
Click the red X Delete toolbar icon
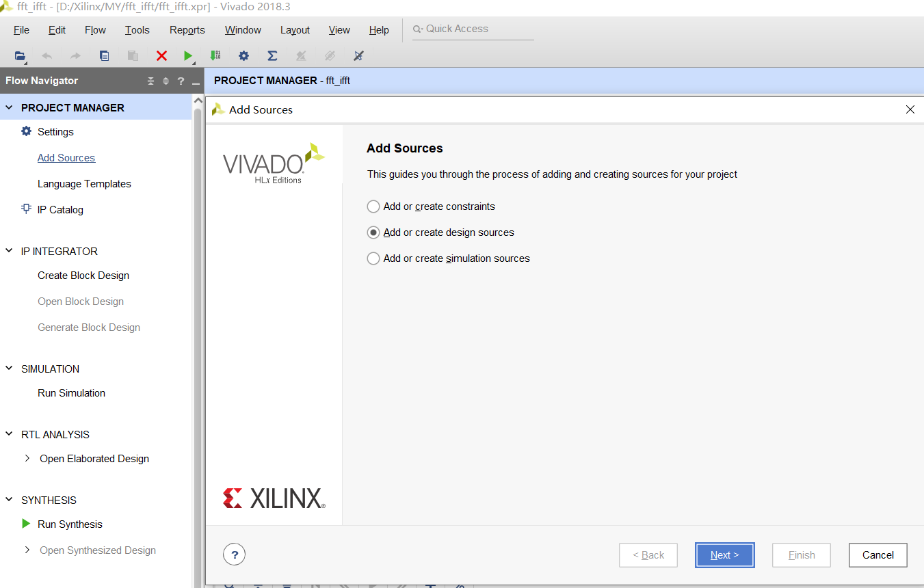pyautogui.click(x=161, y=56)
